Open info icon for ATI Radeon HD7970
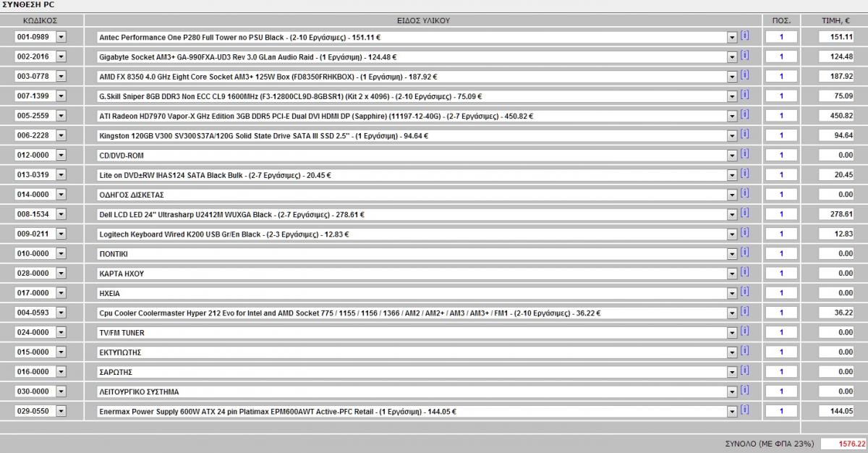This screenshot has width=868, height=453. (x=744, y=114)
